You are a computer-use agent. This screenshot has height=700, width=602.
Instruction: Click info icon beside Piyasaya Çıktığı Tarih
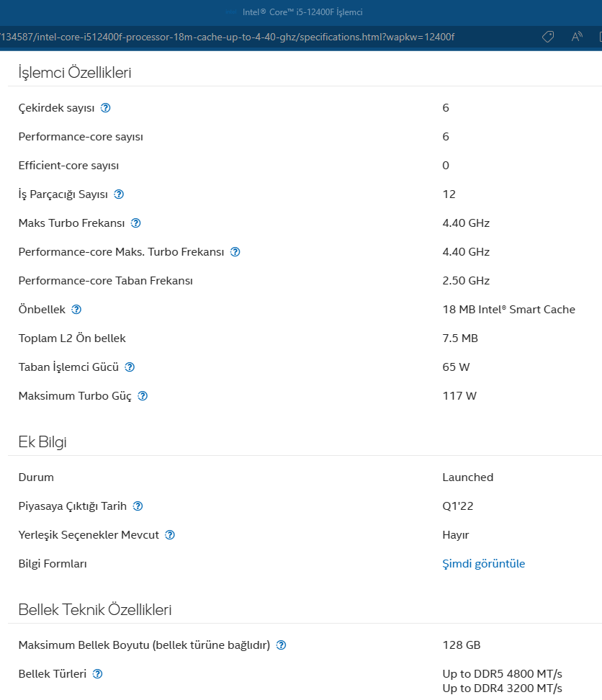pyautogui.click(x=138, y=506)
